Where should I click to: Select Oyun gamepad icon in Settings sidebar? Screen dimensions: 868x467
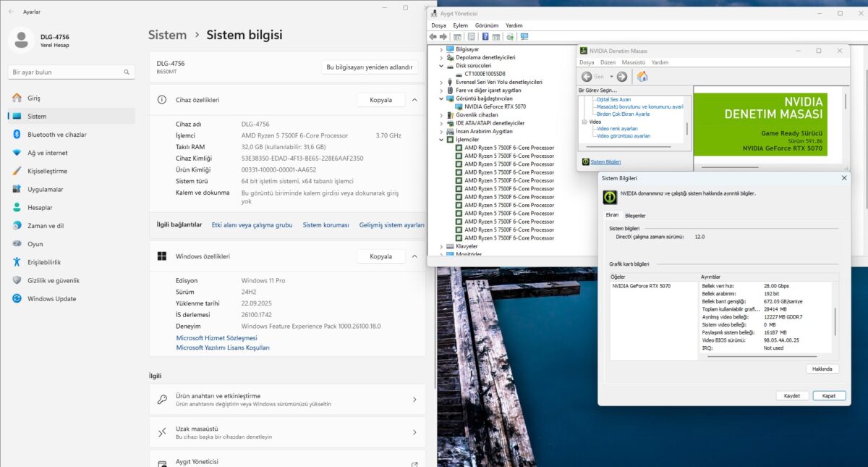click(x=17, y=244)
